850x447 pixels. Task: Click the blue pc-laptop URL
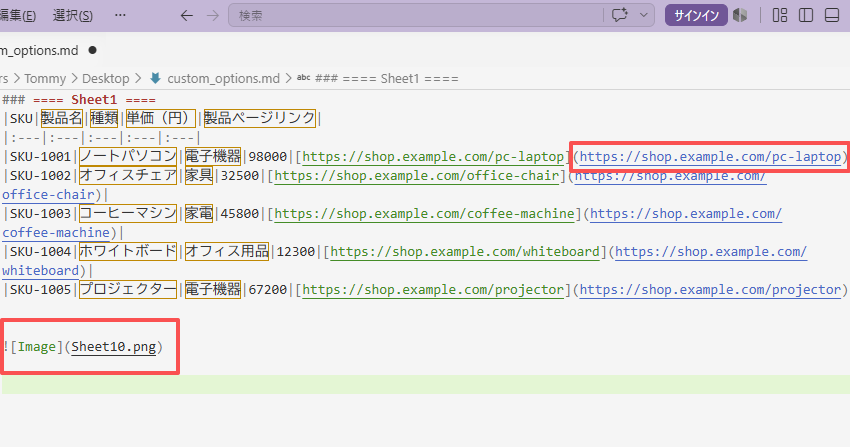coord(710,157)
